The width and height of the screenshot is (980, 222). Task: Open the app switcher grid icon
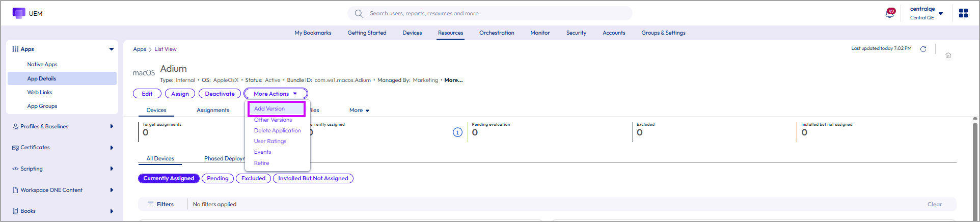963,13
